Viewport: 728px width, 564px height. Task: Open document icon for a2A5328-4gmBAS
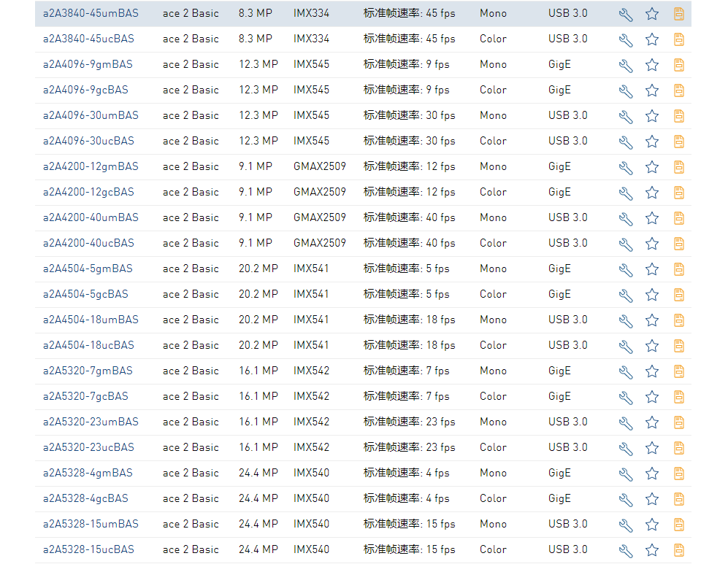pos(679,473)
